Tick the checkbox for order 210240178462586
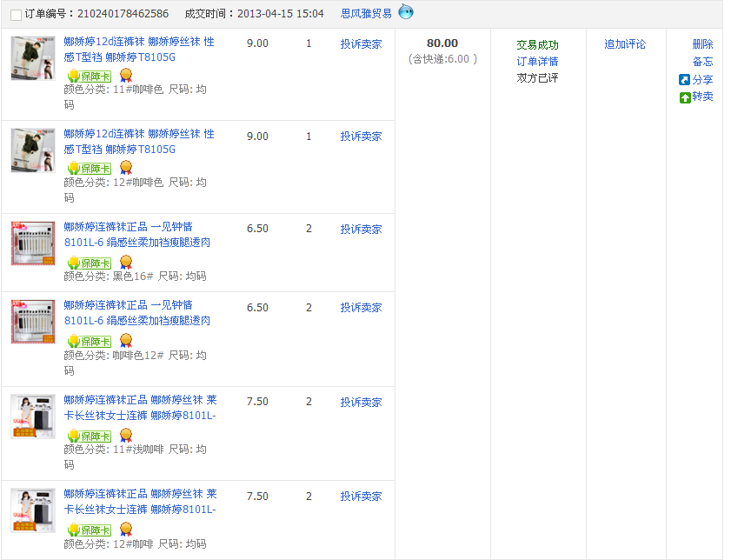Viewport: 731px width, 560px height. click(16, 15)
